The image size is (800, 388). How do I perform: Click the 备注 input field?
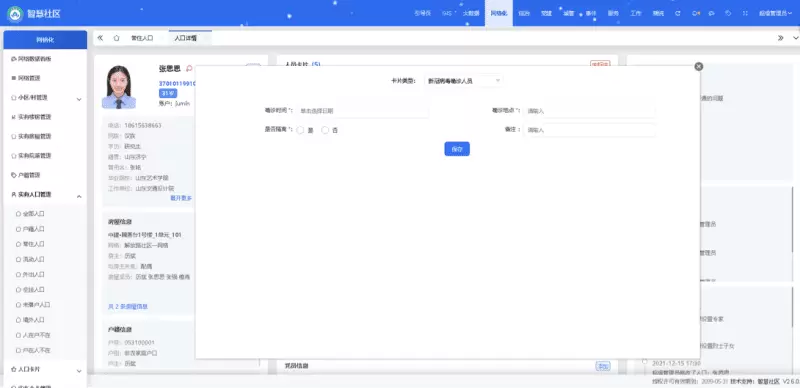coord(589,130)
